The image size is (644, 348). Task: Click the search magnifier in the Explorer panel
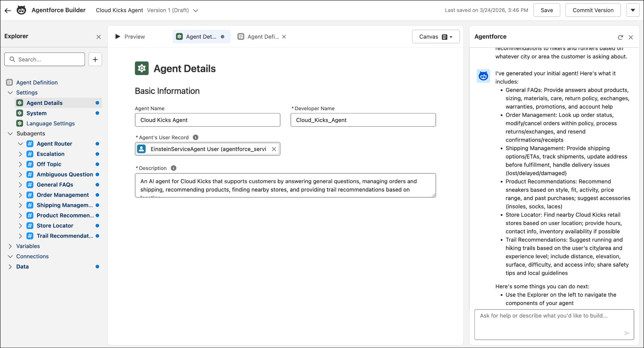pos(12,59)
